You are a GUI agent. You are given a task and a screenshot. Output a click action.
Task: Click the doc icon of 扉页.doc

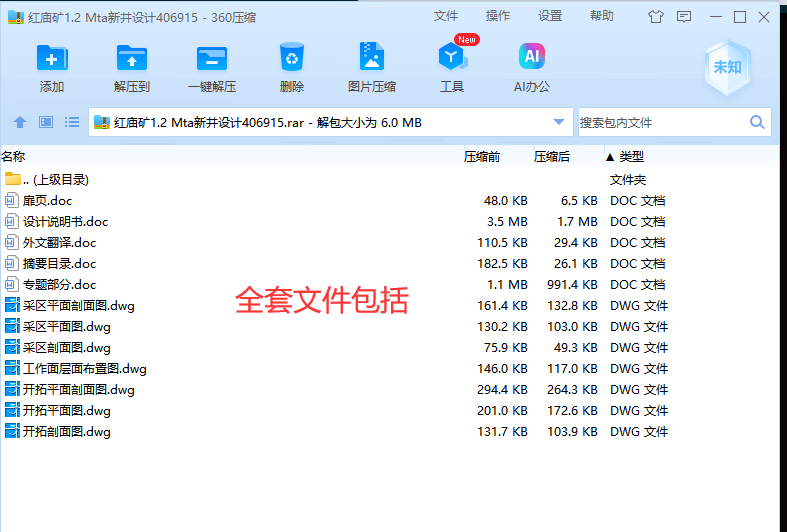(x=11, y=201)
